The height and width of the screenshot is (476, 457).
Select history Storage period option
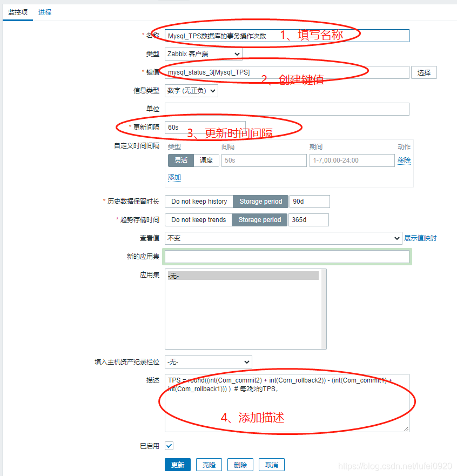[261, 202]
